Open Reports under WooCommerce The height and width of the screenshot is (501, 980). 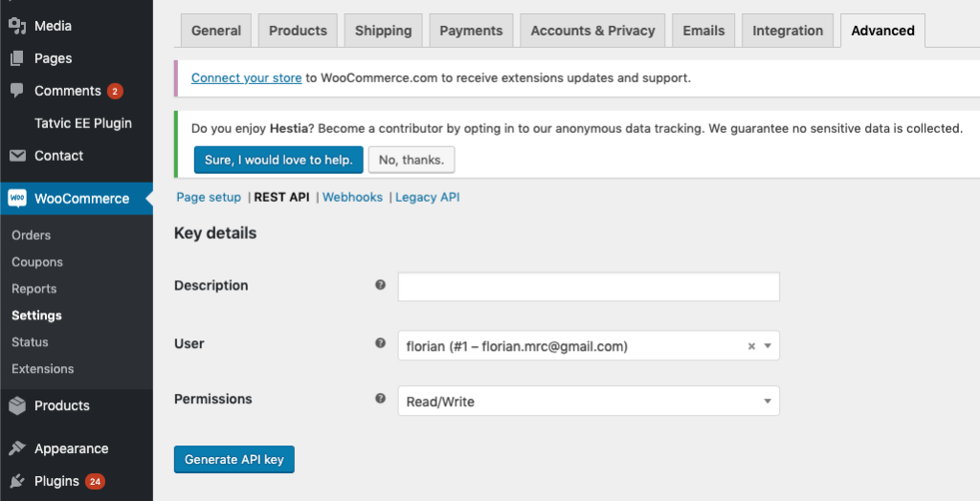pos(33,289)
